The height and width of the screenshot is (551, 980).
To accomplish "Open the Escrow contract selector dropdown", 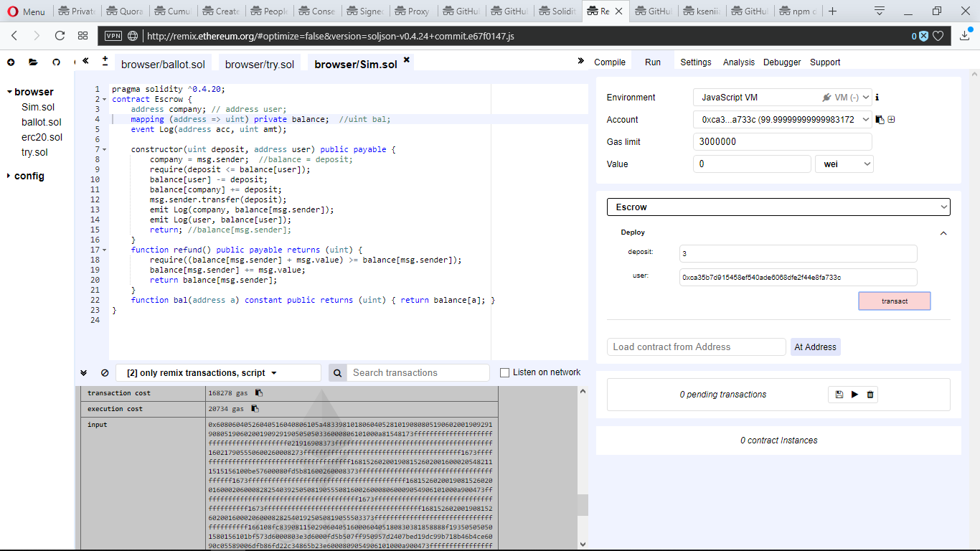I will 778,207.
